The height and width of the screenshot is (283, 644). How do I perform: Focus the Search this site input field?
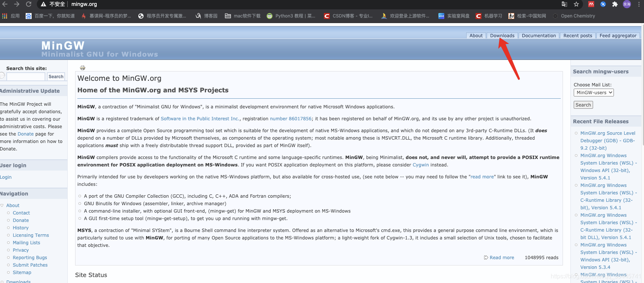tap(26, 76)
